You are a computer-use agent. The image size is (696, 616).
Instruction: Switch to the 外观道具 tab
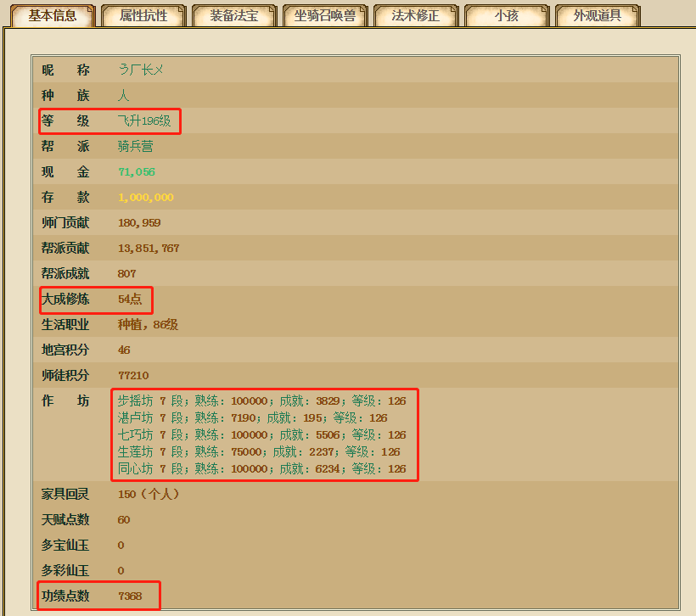click(598, 15)
